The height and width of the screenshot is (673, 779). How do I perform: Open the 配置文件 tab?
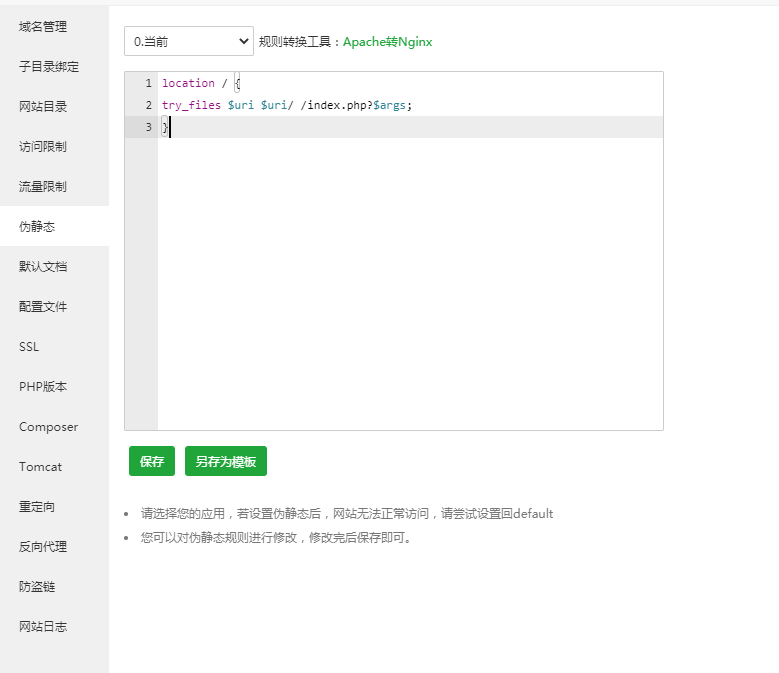[43, 306]
